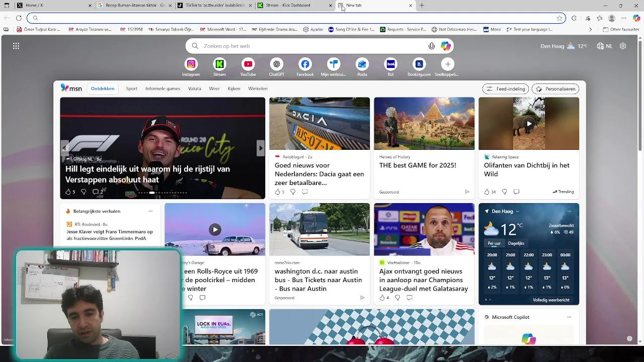Open the browser extensions icon
This screenshot has height=362, width=644.
(x=574, y=18)
